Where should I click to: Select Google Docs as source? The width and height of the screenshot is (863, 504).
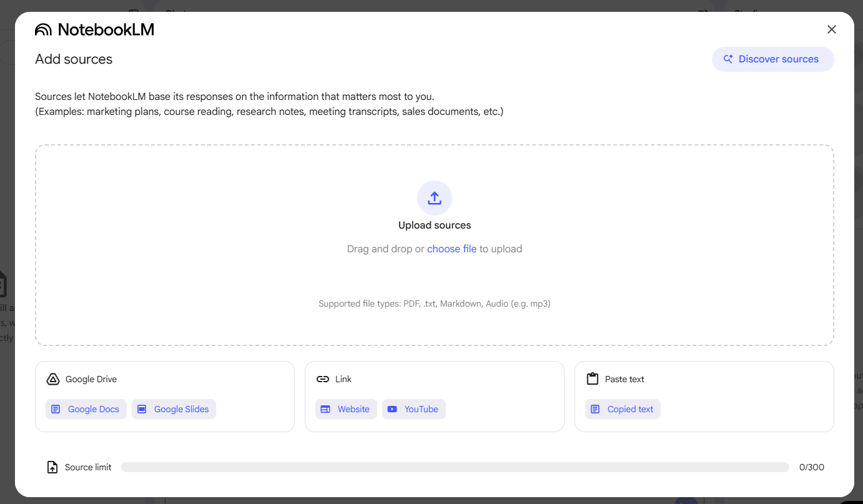(x=86, y=409)
